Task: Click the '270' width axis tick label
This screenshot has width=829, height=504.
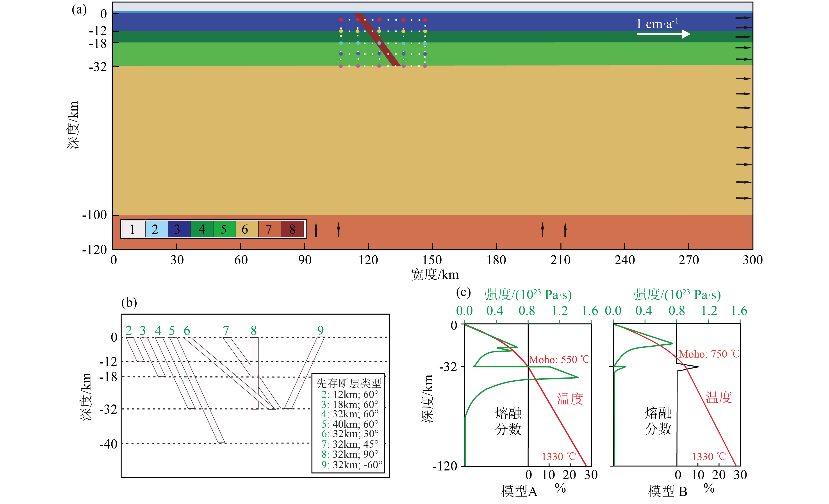Action: click(689, 260)
